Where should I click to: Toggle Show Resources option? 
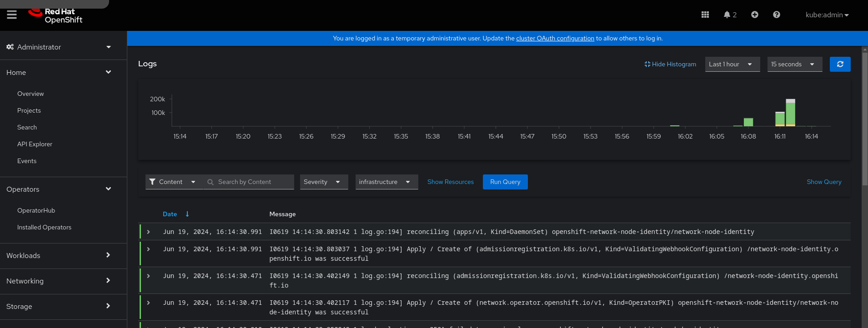450,182
